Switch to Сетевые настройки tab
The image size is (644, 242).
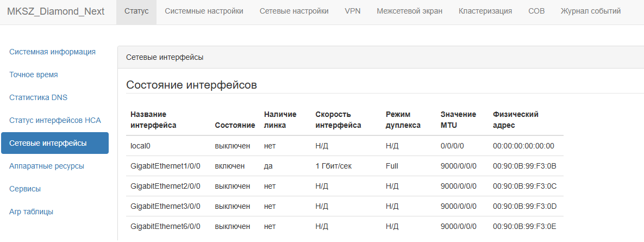click(294, 11)
